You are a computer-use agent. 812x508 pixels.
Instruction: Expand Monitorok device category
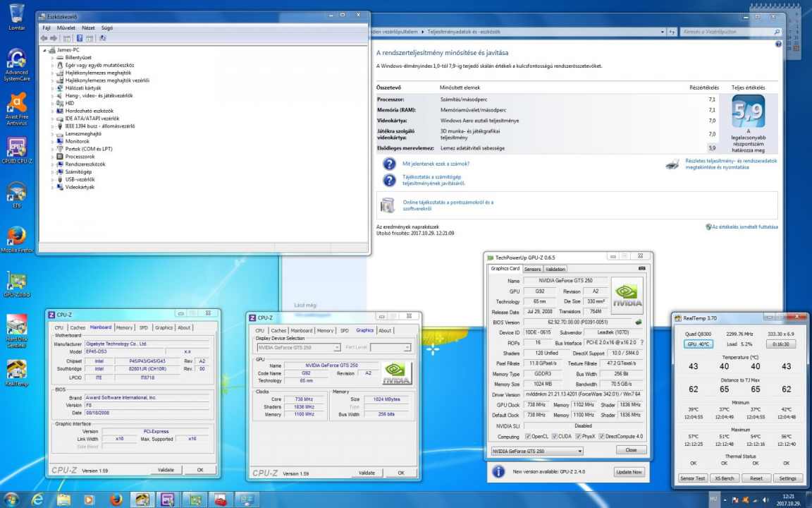pyautogui.click(x=53, y=142)
